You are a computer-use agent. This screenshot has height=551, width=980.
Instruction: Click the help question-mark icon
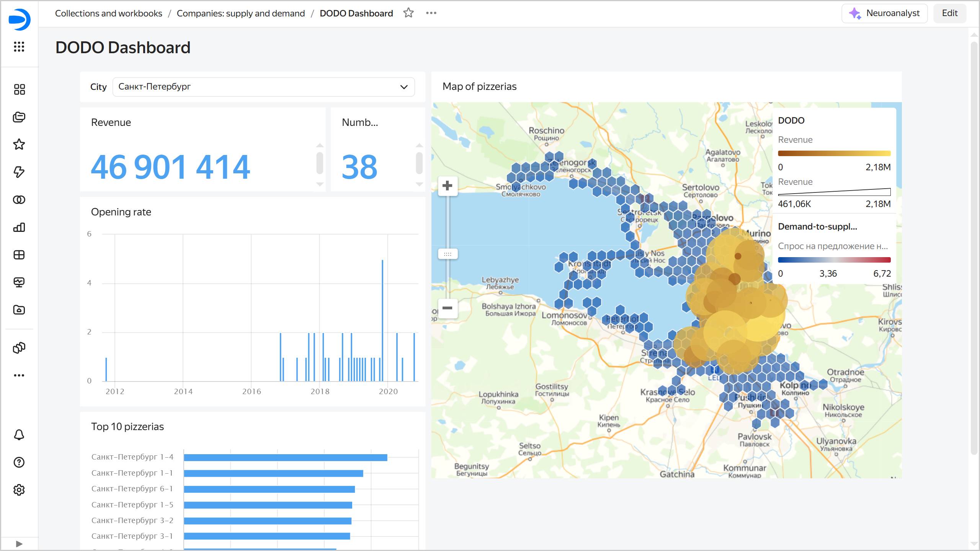(x=19, y=462)
